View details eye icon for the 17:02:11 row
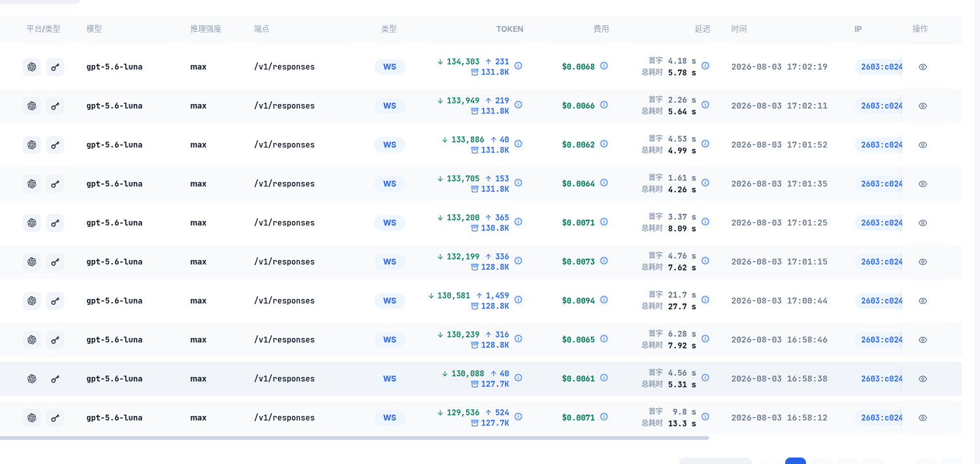The height and width of the screenshot is (464, 980). pyautogui.click(x=923, y=106)
